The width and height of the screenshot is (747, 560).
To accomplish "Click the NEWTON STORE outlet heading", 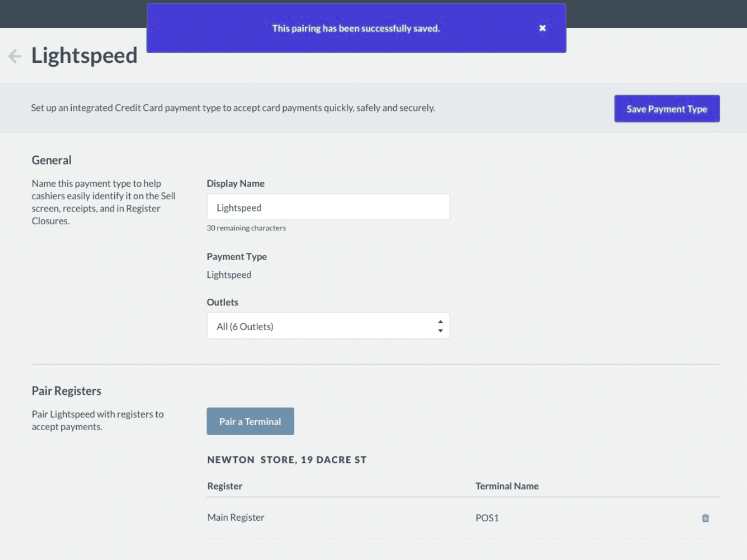I will point(287,459).
